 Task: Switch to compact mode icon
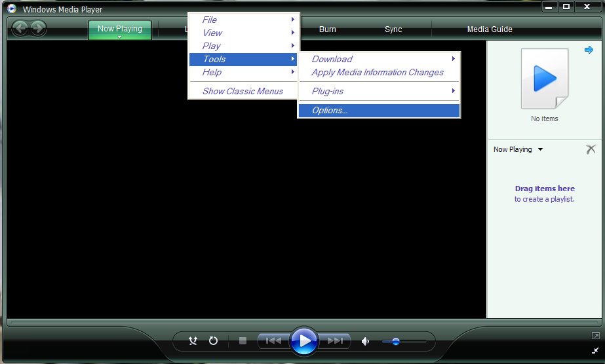click(595, 350)
